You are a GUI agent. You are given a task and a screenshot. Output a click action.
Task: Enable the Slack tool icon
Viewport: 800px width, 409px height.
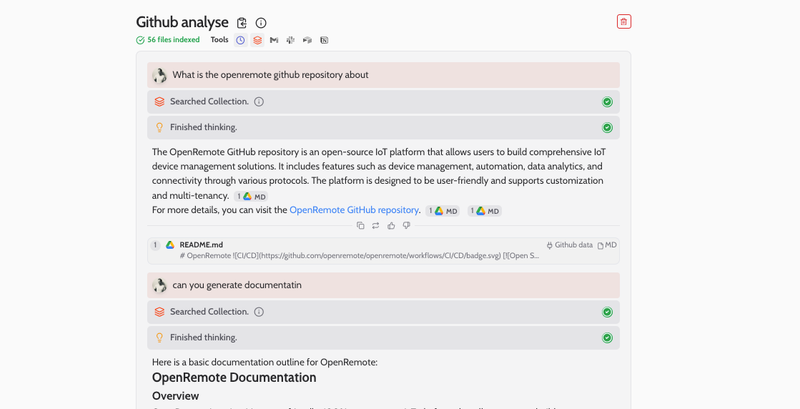coord(290,40)
